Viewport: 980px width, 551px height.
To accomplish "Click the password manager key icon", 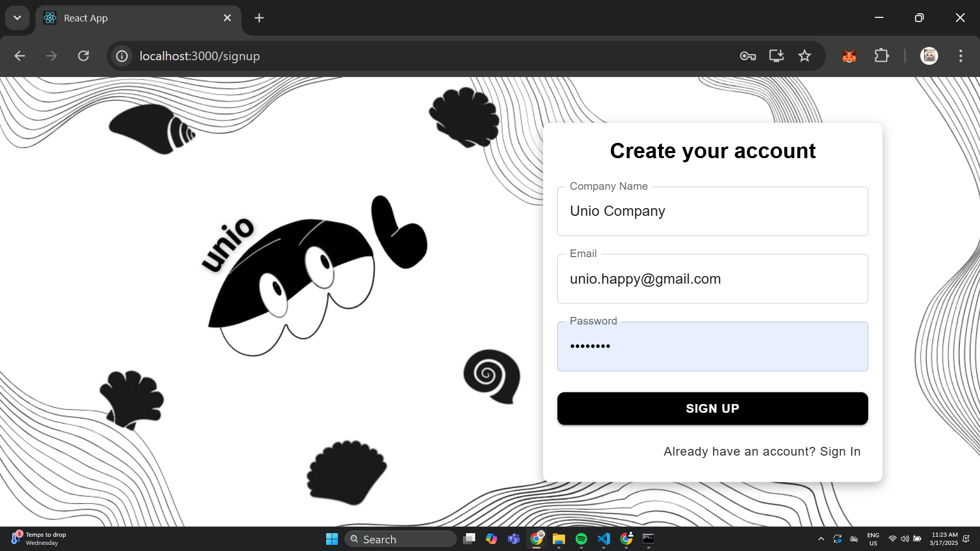I will click(748, 56).
